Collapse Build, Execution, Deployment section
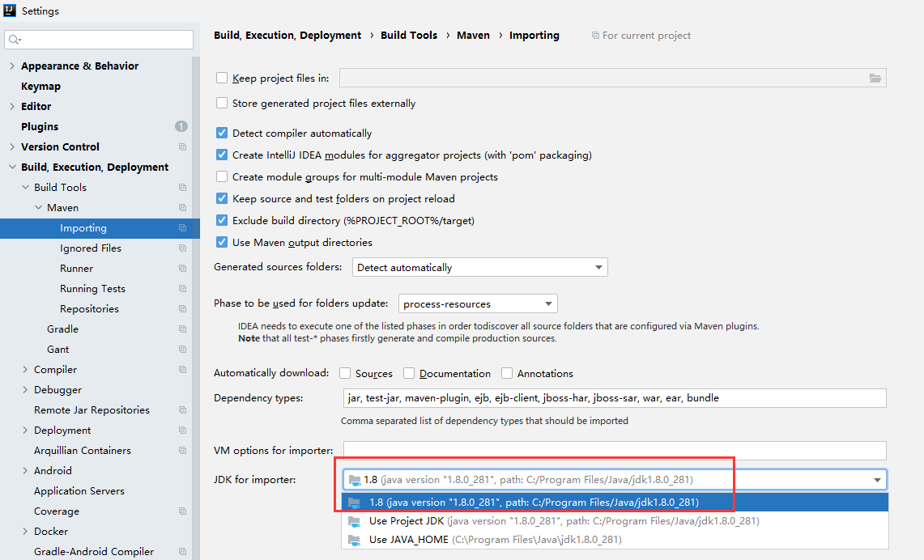 pos(12,168)
